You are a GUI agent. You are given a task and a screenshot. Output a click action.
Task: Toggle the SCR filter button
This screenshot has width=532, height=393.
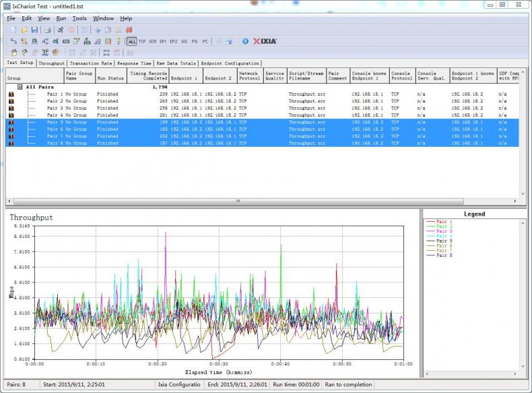pos(153,41)
